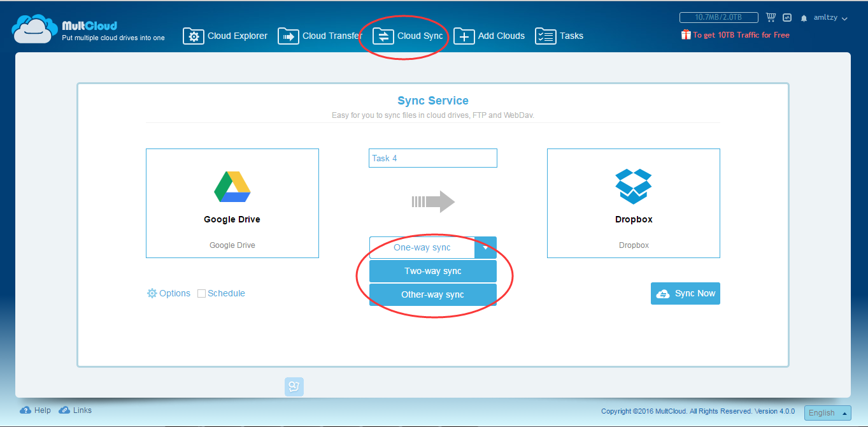Start syncing with the Sync Now button
This screenshot has width=868, height=427.
click(685, 294)
